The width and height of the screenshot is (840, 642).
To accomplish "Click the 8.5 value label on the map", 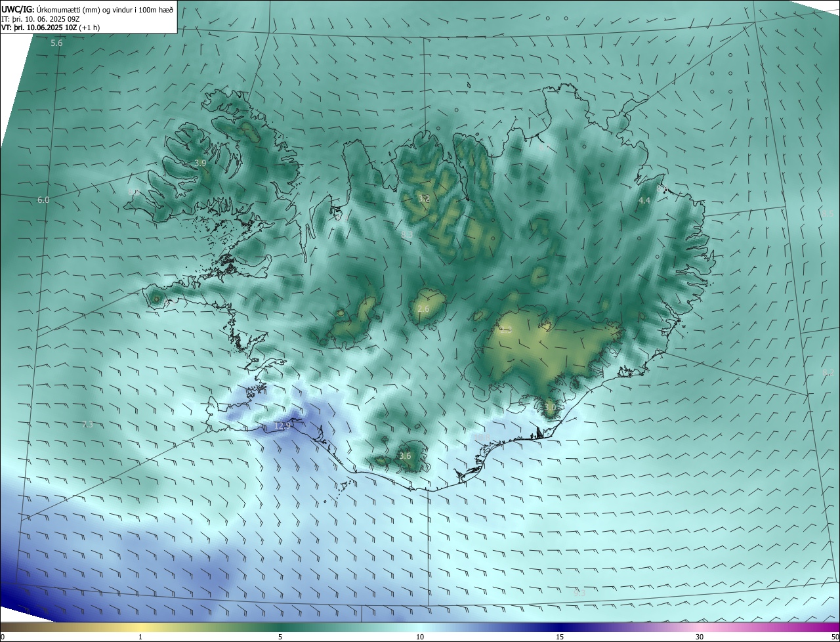I will tap(828, 214).
